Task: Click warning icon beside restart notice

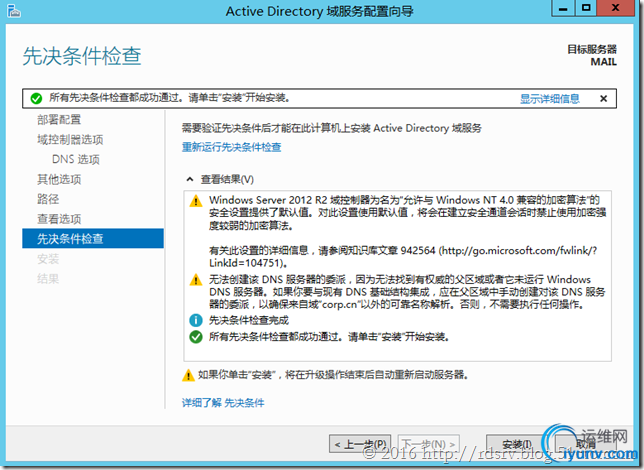Action: [188, 375]
